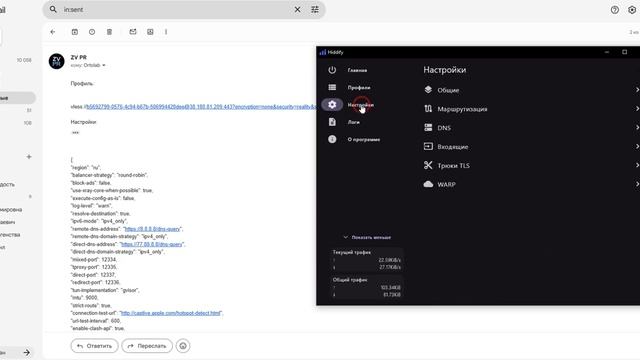The image size is (640, 360).
Task: Open Главная page in Hiddify sidebar
Action: [x=357, y=70]
